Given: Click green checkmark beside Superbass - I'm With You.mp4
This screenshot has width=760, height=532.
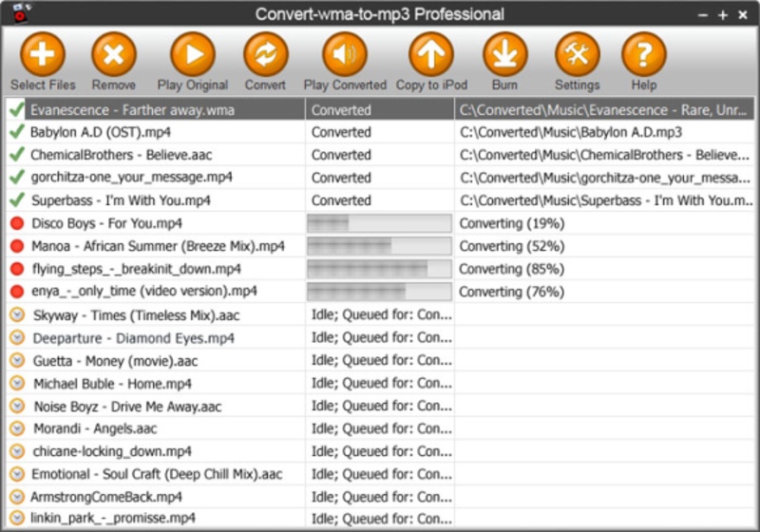Looking at the screenshot, I should pyautogui.click(x=17, y=200).
